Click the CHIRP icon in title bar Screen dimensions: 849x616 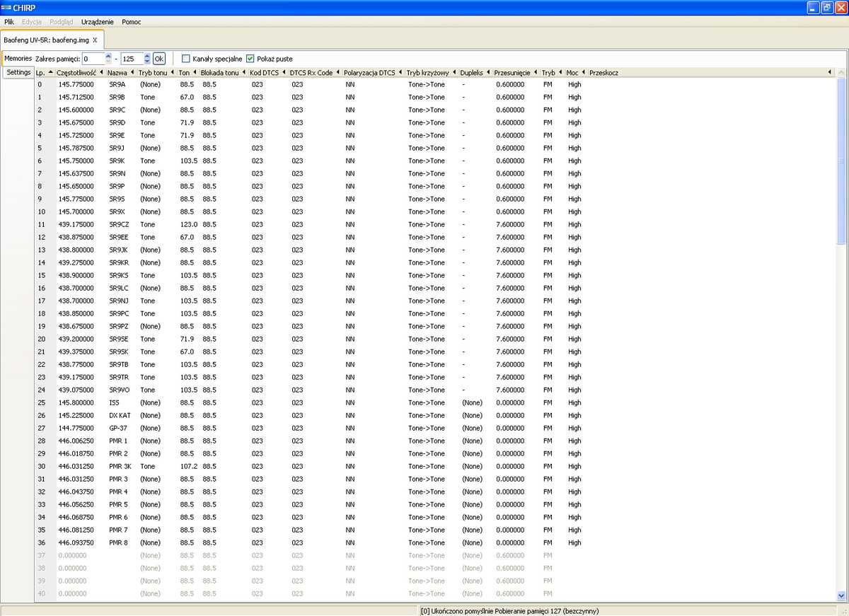tap(6, 7)
